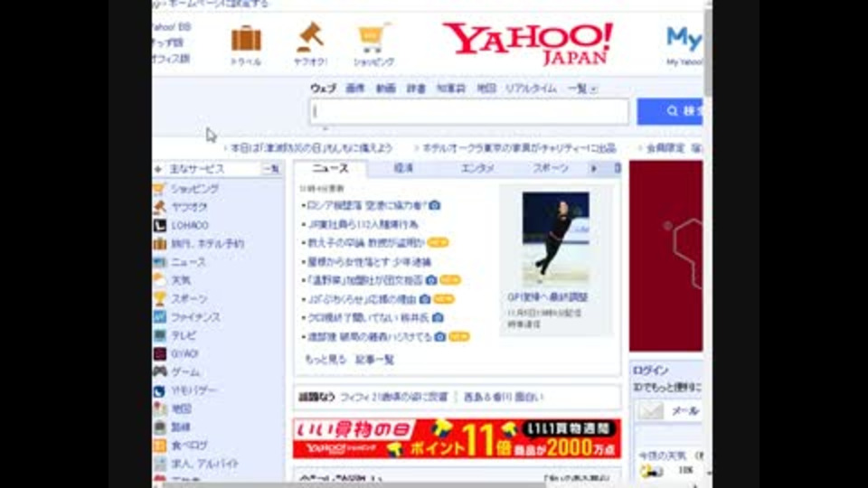The width and height of the screenshot is (868, 488).
Task: Open ファイナンス in the sidebar
Action: click(x=195, y=317)
